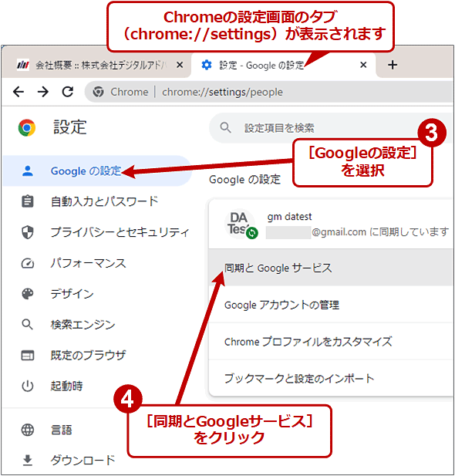
Task: Click the gm datest profile avatar
Action: click(x=241, y=224)
